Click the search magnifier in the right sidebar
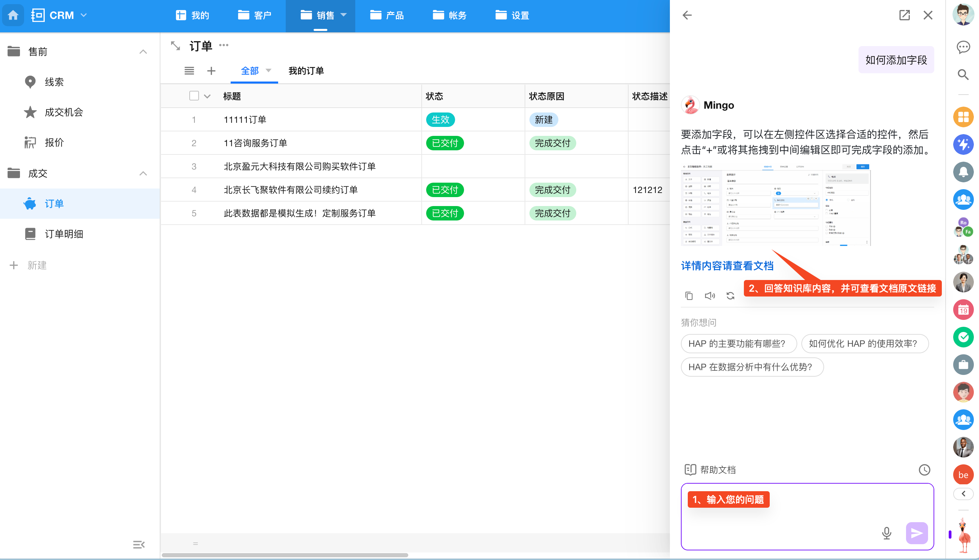 [x=963, y=75]
